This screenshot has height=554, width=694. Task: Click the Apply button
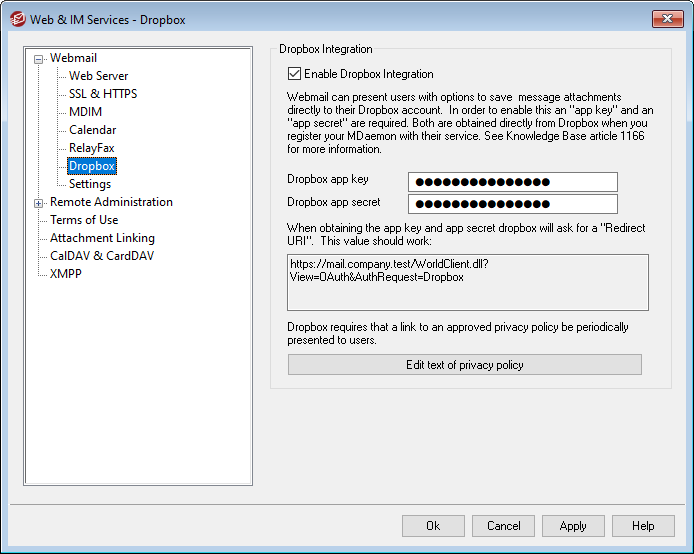(573, 526)
